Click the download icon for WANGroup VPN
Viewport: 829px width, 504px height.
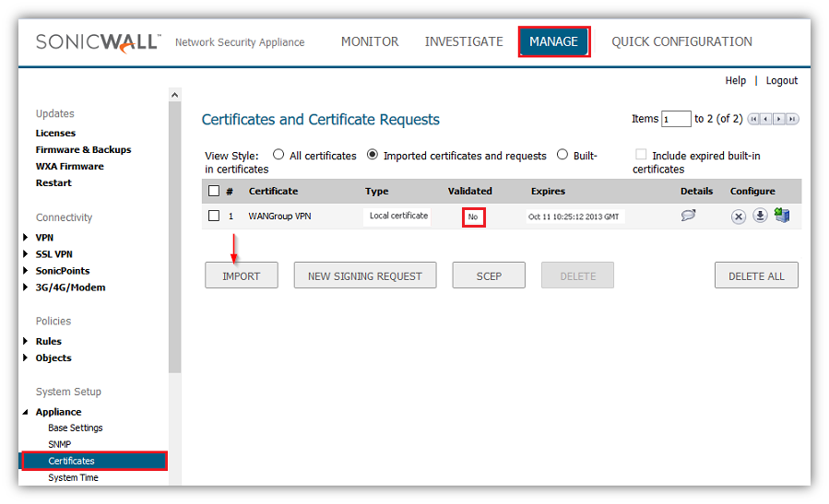coord(760,217)
